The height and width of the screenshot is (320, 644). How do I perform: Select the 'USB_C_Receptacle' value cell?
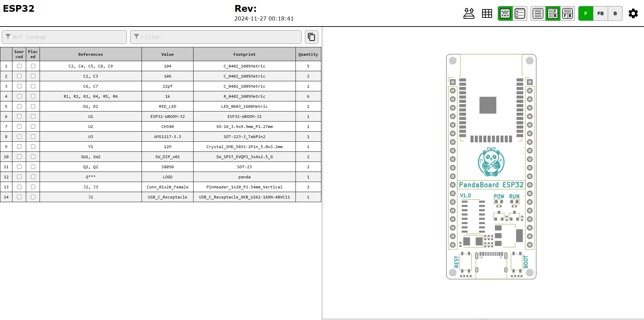point(167,197)
